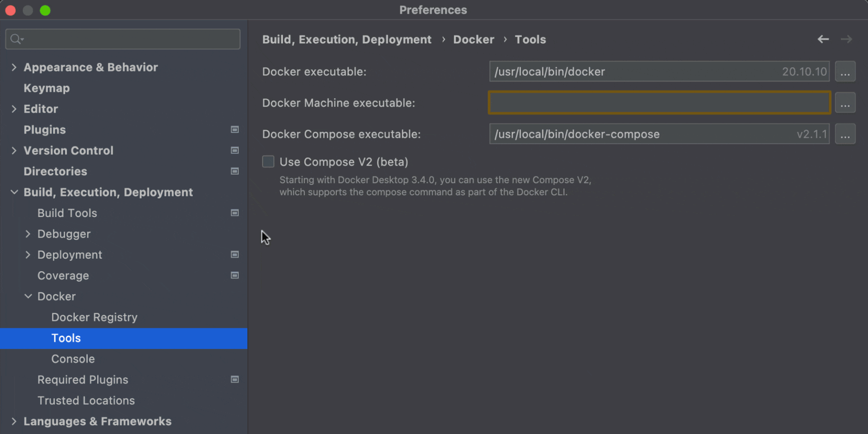This screenshot has width=868, height=434.
Task: Click the project-level icon beside Required Plugins
Action: click(x=235, y=380)
